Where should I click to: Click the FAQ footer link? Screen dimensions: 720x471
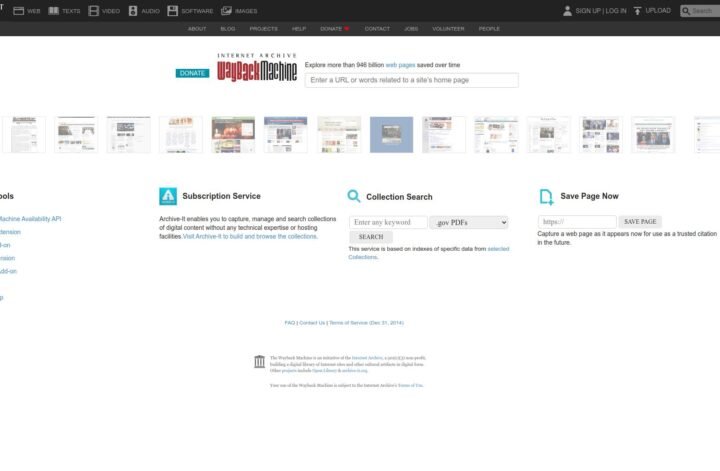coord(290,323)
